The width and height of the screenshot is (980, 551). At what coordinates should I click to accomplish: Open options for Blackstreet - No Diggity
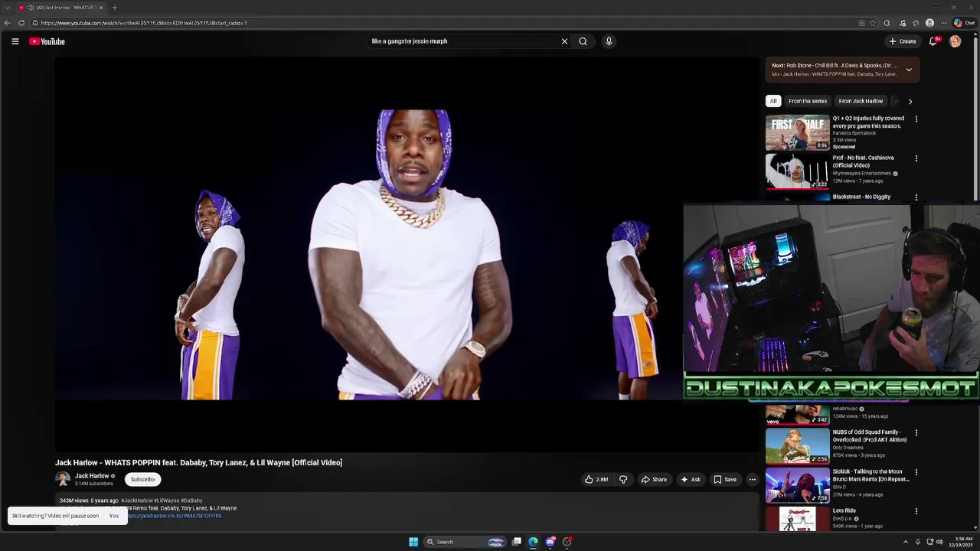click(916, 197)
